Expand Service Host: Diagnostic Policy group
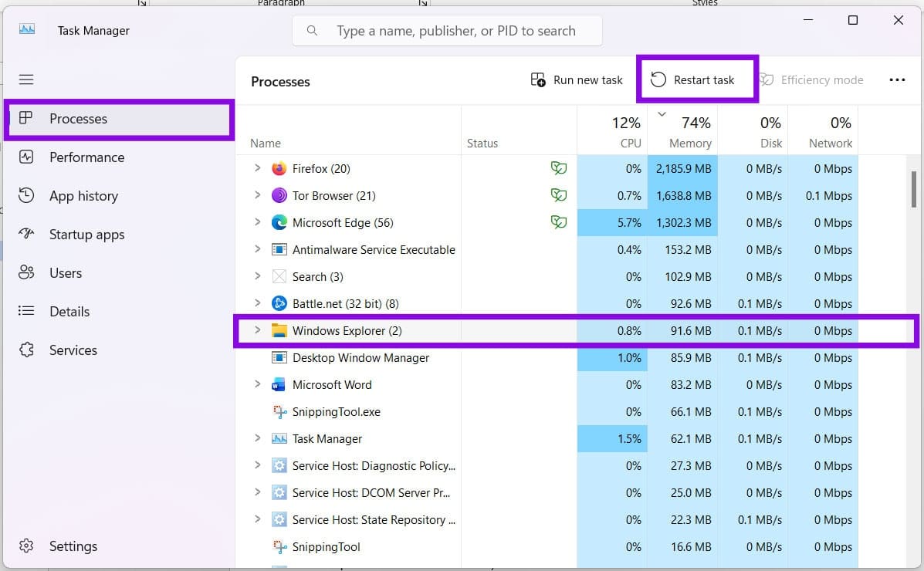The width and height of the screenshot is (924, 571). 258,465
